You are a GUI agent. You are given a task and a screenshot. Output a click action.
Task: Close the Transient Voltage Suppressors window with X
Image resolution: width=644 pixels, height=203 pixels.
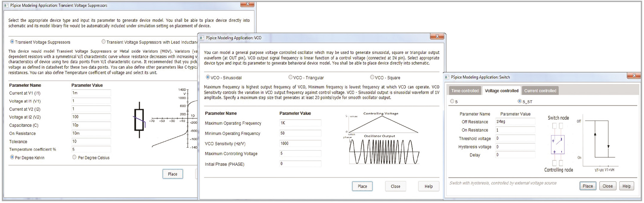247,4
